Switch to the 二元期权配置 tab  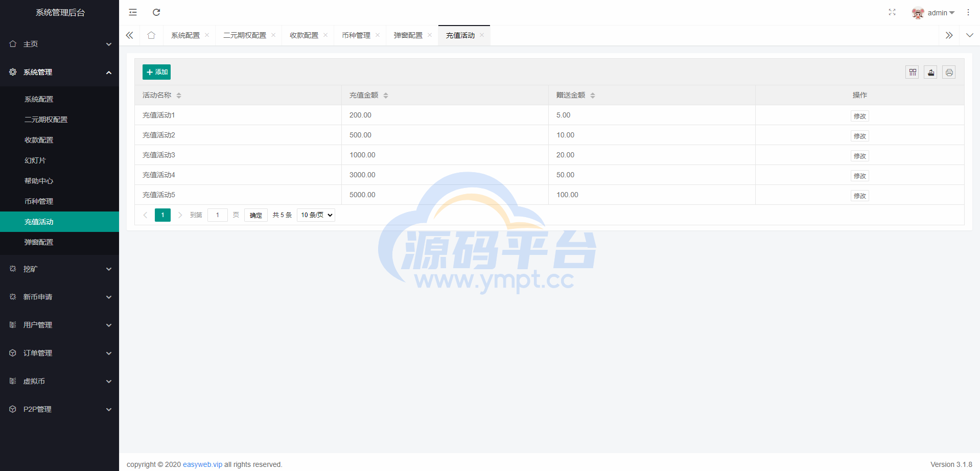point(245,35)
